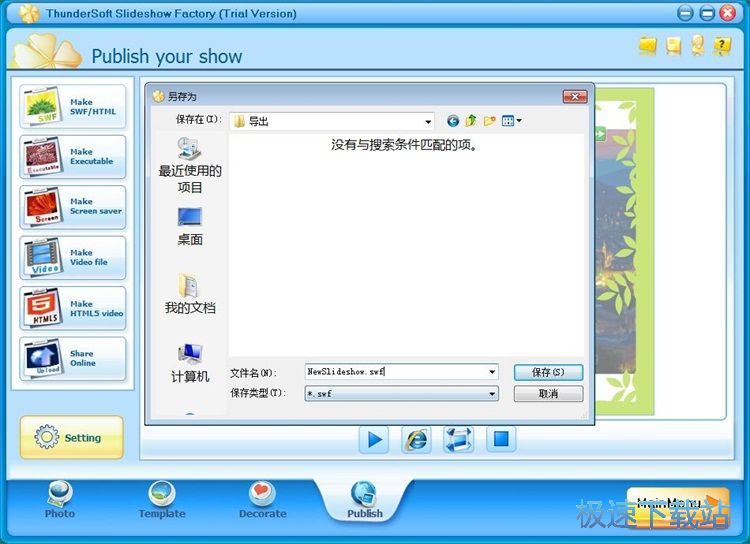Toggle full screen preview icon

coord(459,439)
